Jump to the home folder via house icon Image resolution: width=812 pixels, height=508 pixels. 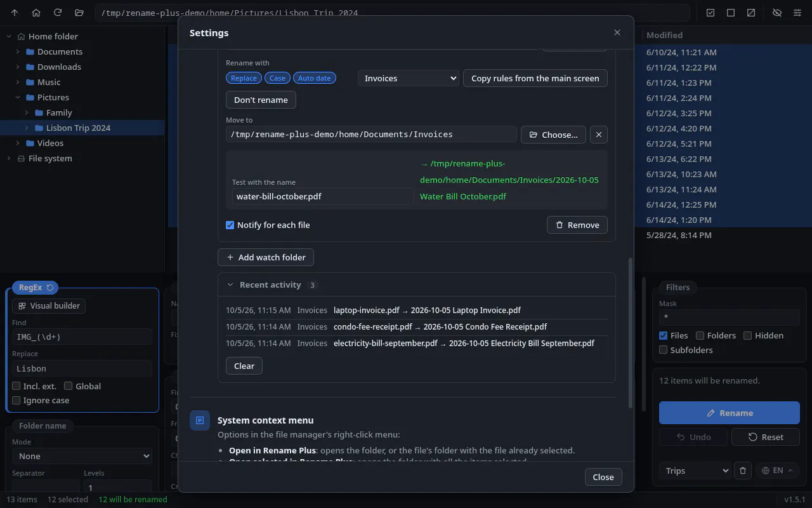pyautogui.click(x=36, y=13)
